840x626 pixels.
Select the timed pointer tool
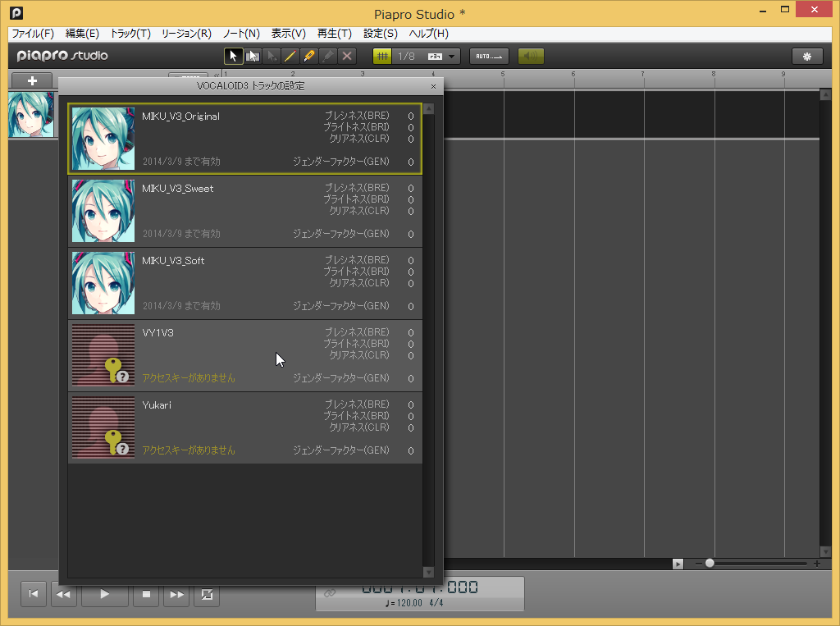[272, 56]
